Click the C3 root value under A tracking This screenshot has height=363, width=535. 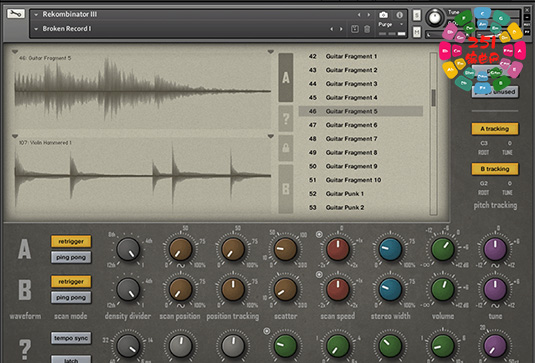pyautogui.click(x=483, y=143)
